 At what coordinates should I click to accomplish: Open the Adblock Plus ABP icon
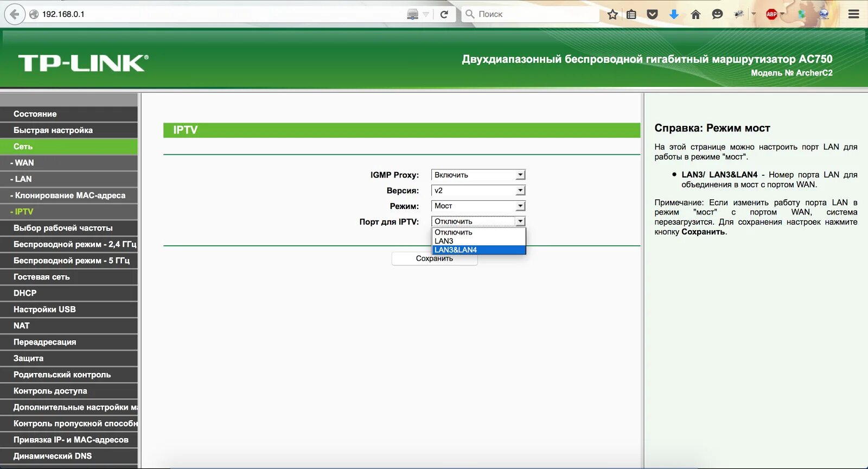[x=771, y=14]
